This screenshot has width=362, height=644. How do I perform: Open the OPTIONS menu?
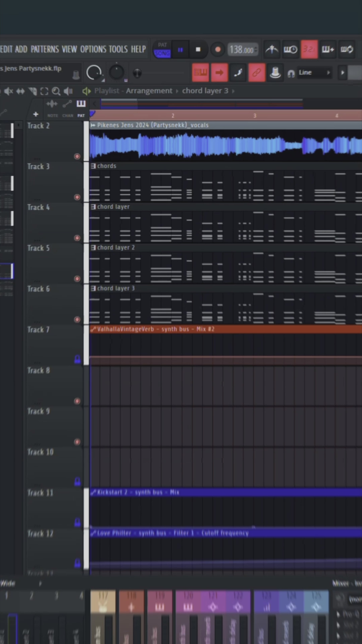pos(93,49)
